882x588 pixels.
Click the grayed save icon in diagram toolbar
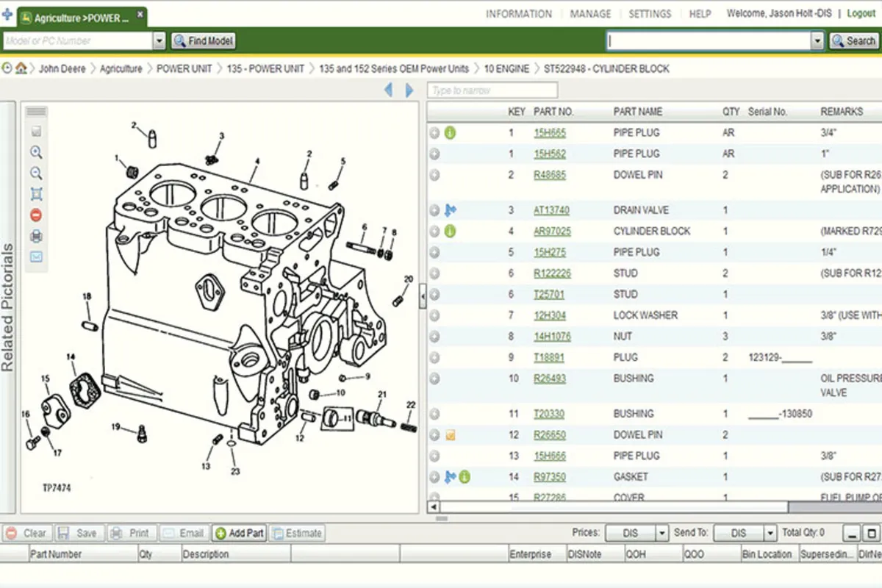coord(36,132)
